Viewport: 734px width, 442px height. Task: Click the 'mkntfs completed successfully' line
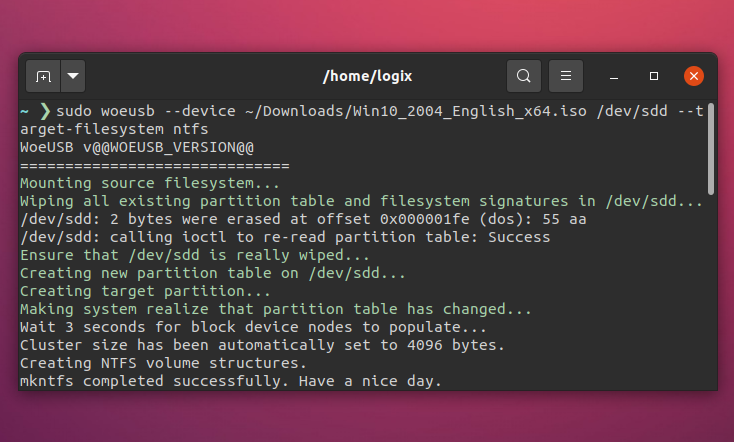[x=231, y=381]
